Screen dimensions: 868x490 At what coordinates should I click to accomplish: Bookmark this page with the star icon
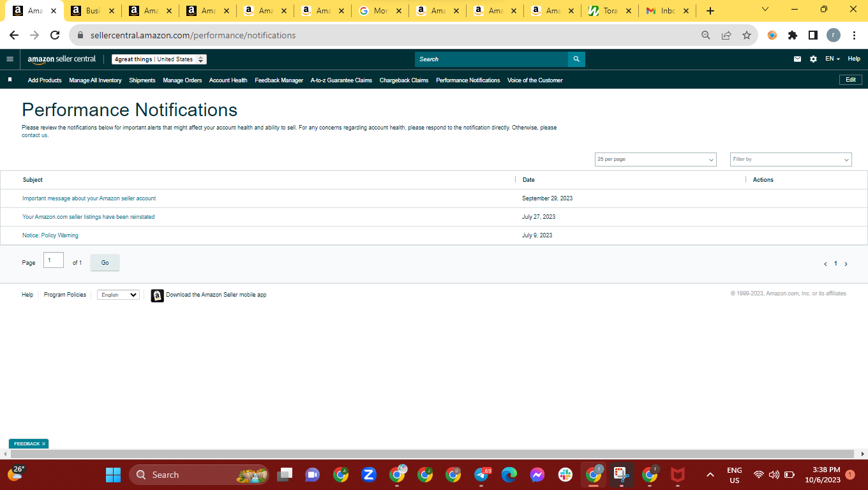747,35
